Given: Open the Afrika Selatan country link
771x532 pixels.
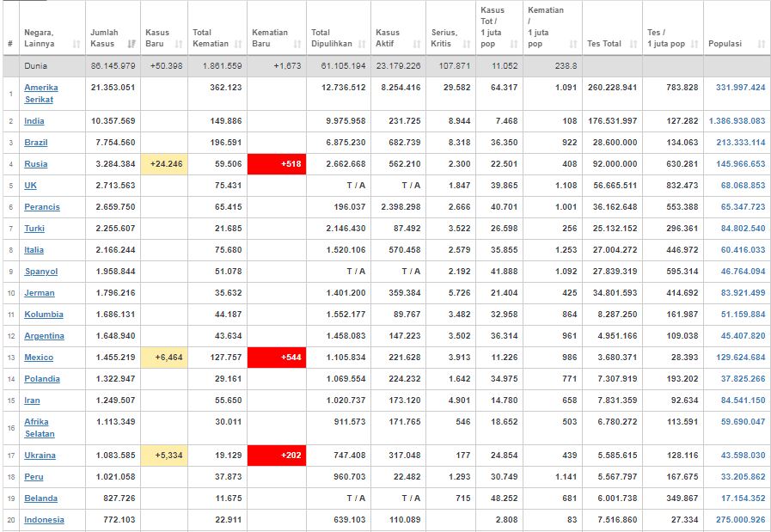Looking at the screenshot, I should coord(40,428).
